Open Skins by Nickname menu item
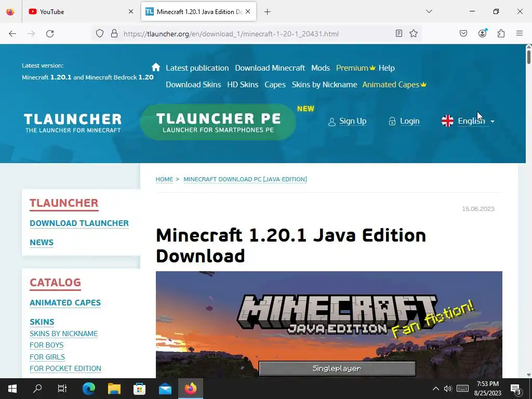 tap(324, 85)
